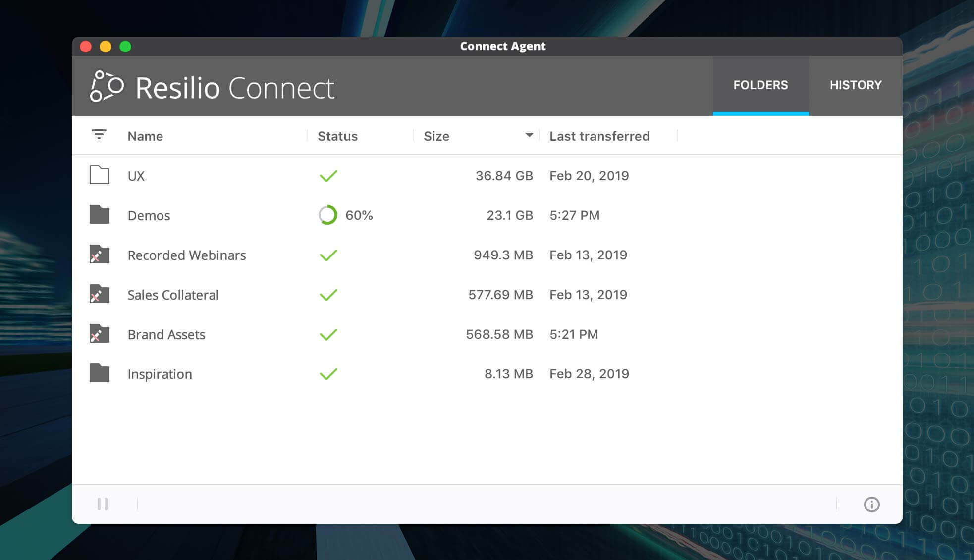Select the Inspiration folder name

pyautogui.click(x=160, y=374)
